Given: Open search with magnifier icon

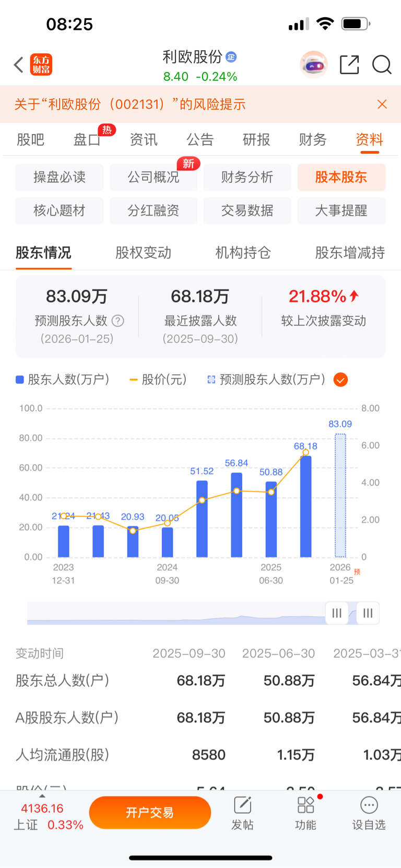Looking at the screenshot, I should point(382,65).
